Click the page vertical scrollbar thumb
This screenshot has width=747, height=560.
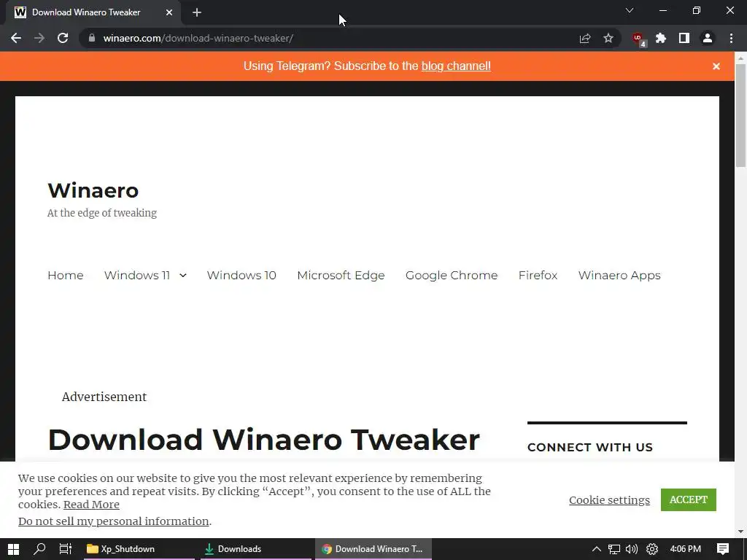pos(741,115)
